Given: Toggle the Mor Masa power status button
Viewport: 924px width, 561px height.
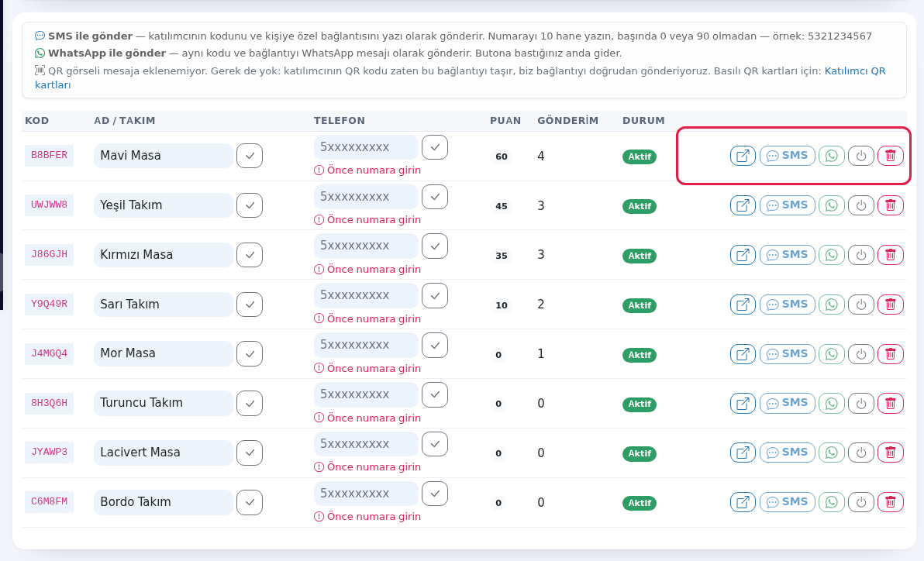Looking at the screenshot, I should (x=861, y=354).
